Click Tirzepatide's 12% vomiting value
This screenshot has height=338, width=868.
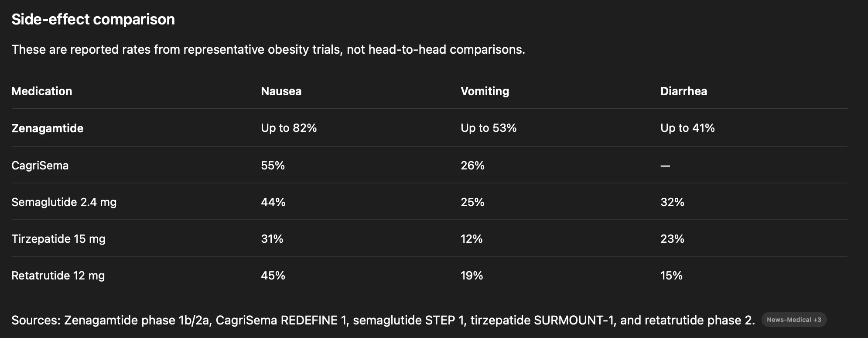[472, 239]
